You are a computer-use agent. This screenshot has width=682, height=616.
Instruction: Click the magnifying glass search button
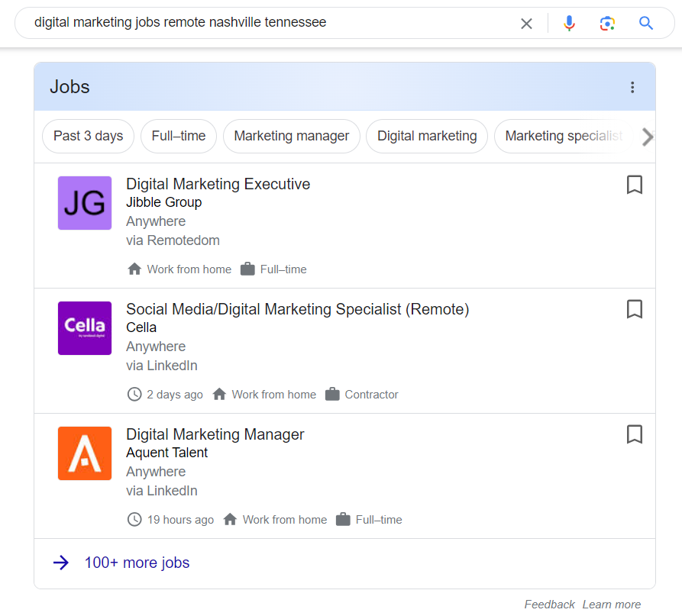(646, 23)
